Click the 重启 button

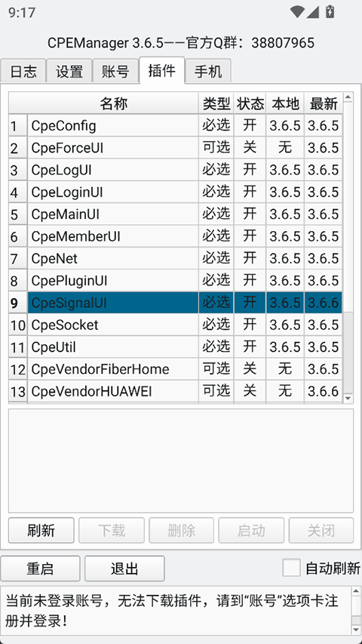[40, 569]
